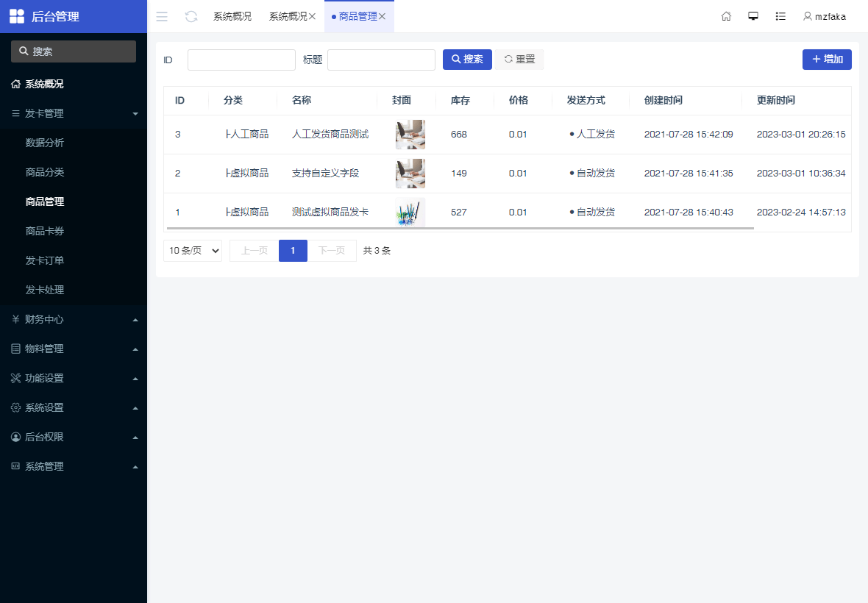Switch to the first 系统概况 tab

(x=232, y=17)
